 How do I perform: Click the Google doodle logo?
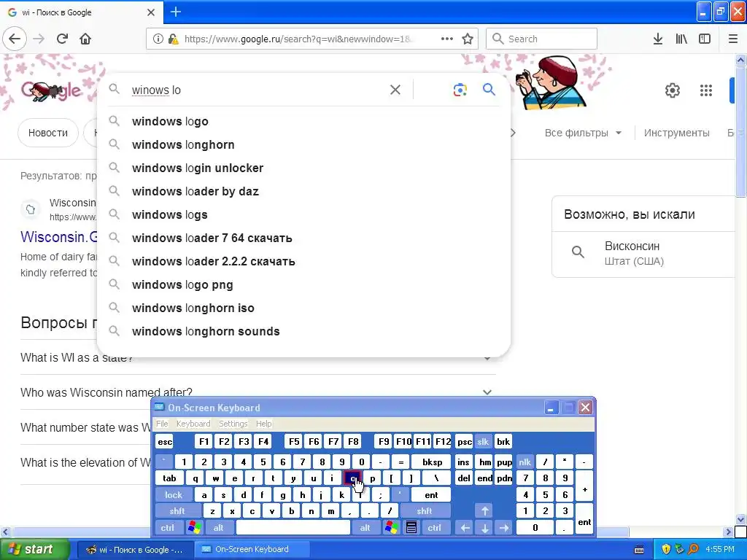(x=51, y=90)
